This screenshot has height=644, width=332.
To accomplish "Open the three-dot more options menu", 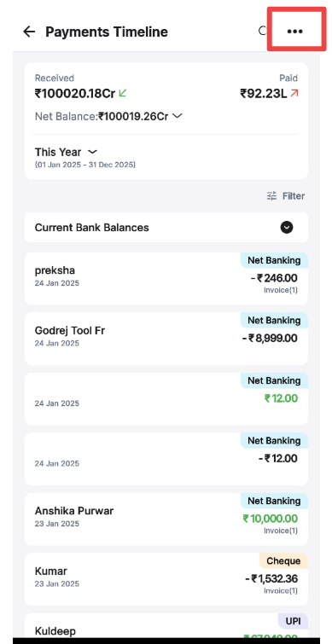I will [x=294, y=32].
